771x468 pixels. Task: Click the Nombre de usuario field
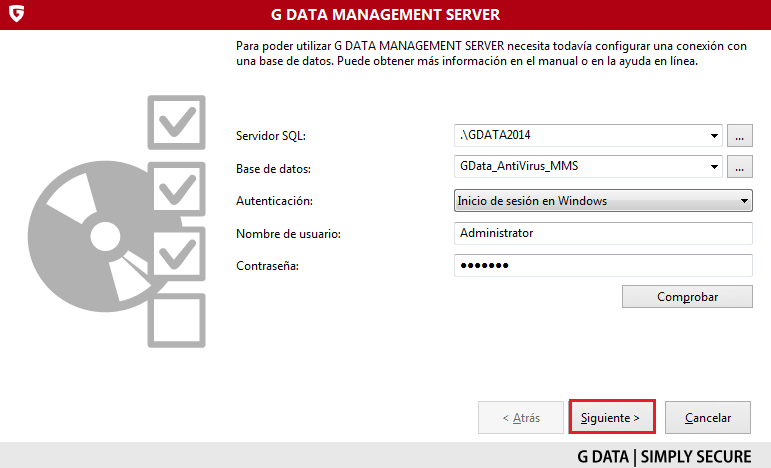(x=602, y=233)
